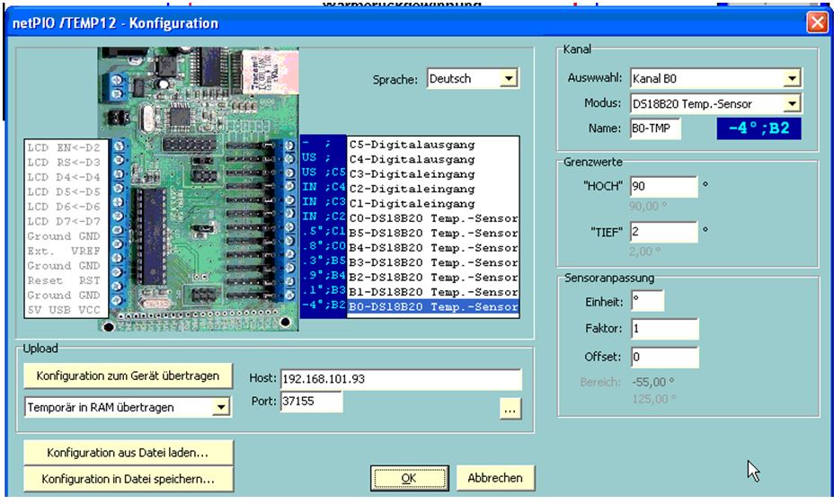The width and height of the screenshot is (834, 504).
Task: Confirm with the OK button
Action: [409, 478]
